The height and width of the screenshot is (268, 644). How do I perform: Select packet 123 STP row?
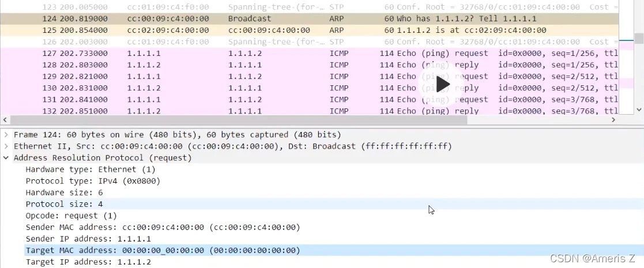pyautogui.click(x=288, y=7)
